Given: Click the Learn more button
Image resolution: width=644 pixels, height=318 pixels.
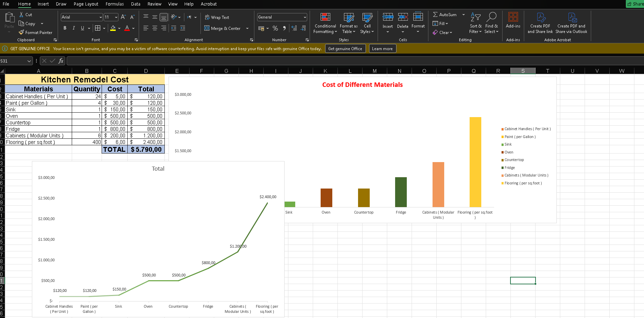Looking at the screenshot, I should click(x=382, y=49).
